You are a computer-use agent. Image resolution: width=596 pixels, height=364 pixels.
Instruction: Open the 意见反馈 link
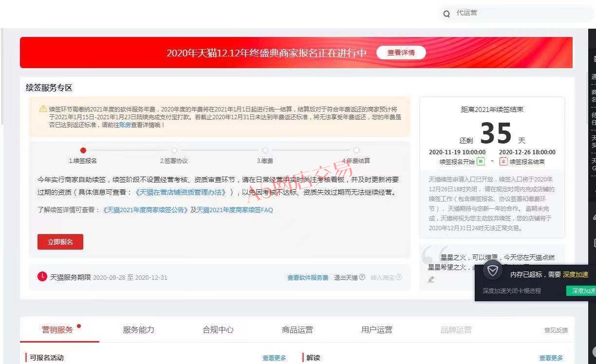[556, 330]
